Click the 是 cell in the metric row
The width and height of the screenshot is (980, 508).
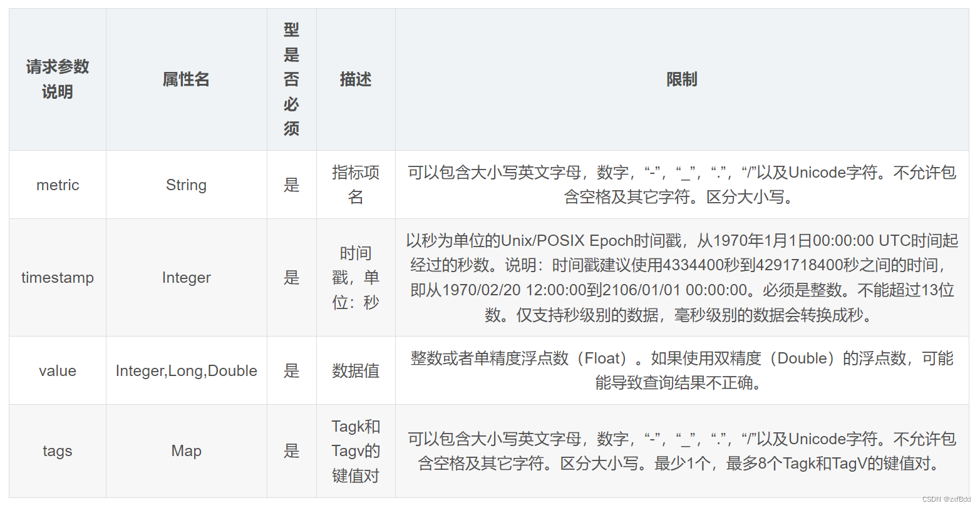[292, 185]
